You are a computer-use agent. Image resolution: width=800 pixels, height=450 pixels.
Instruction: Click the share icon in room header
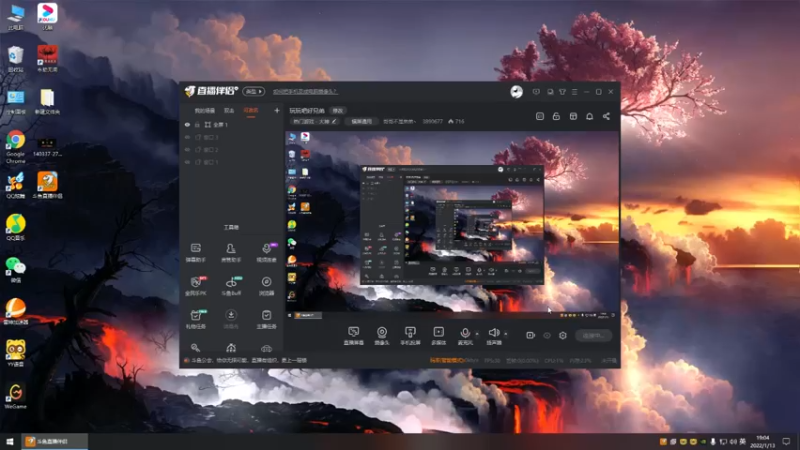coord(606,116)
